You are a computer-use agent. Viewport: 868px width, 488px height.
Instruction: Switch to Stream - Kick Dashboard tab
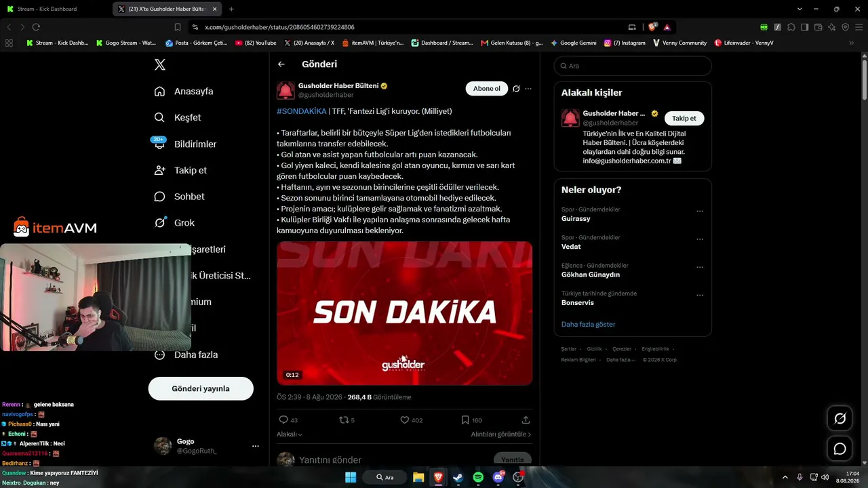pyautogui.click(x=54, y=9)
